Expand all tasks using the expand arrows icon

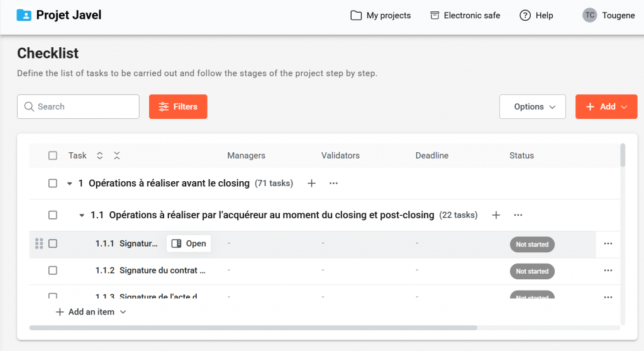pos(99,155)
